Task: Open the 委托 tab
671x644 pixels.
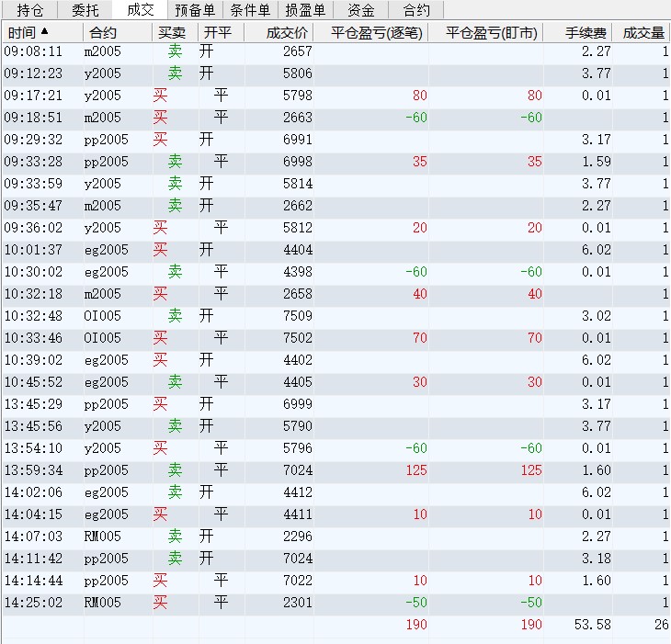Action: click(85, 10)
